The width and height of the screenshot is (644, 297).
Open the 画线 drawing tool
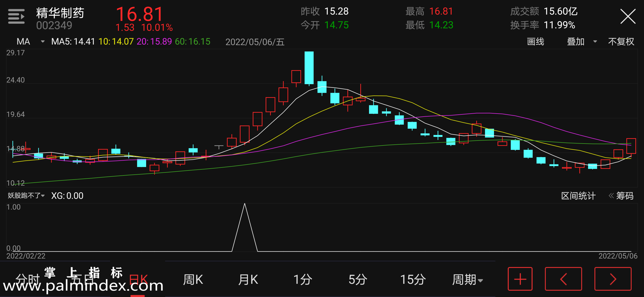coord(535,42)
